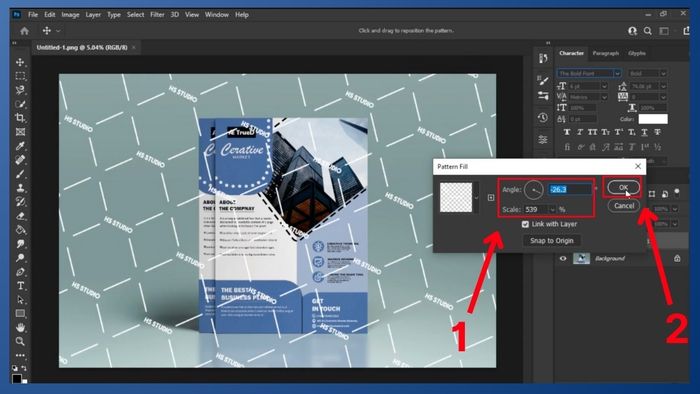This screenshot has height=394, width=700.
Task: Click the Angle value input field
Action: 570,190
